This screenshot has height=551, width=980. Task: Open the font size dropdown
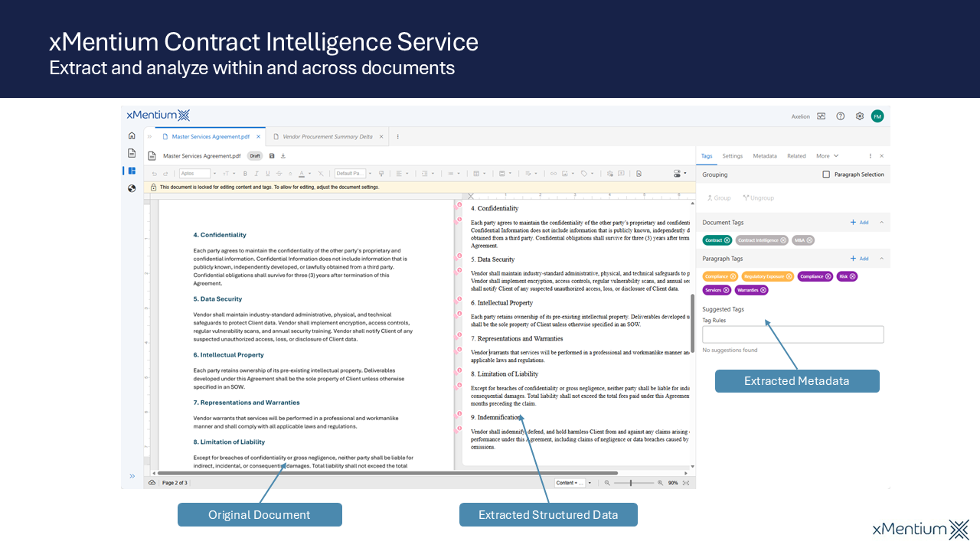coord(229,174)
